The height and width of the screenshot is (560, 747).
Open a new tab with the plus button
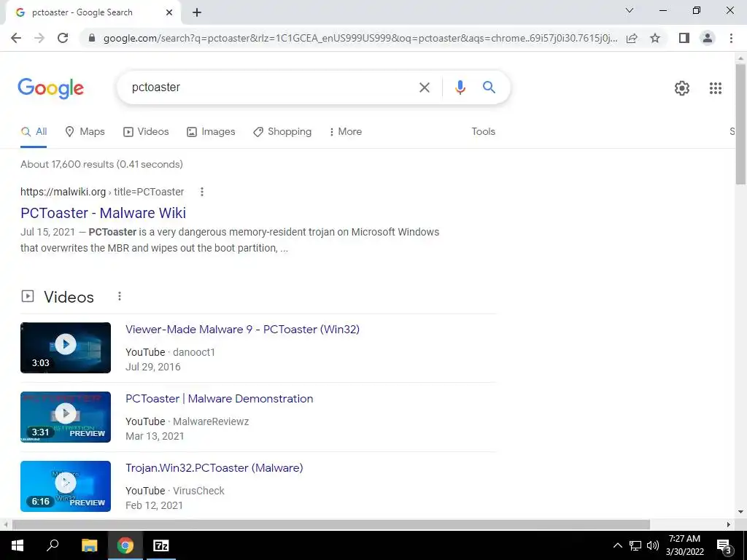pos(197,12)
